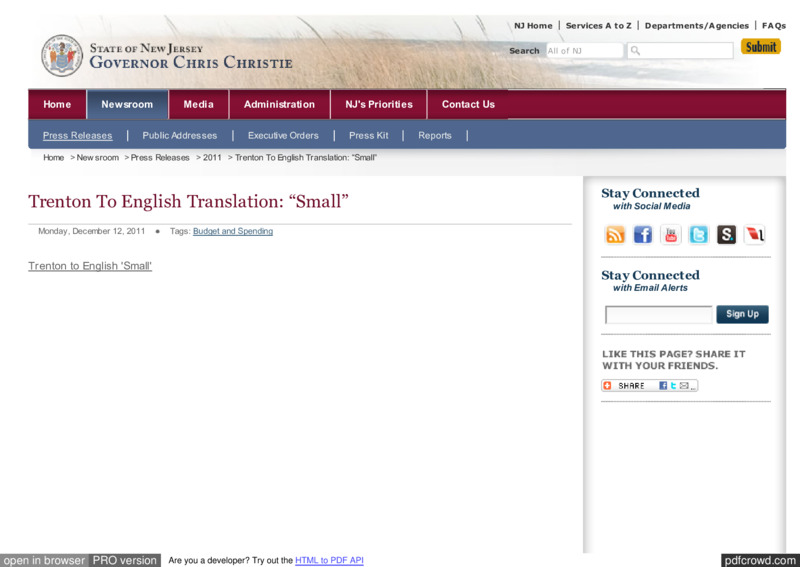Share via email icon in Share bar

[x=684, y=385]
